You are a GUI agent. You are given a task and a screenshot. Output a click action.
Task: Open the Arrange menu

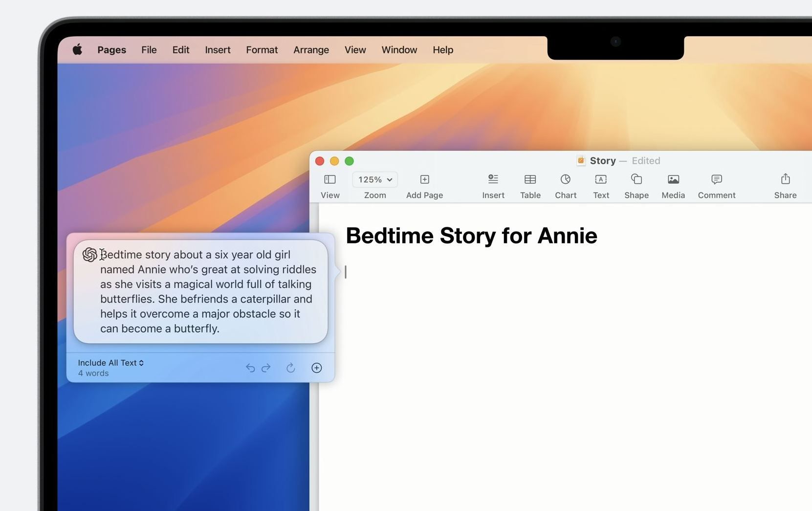311,49
